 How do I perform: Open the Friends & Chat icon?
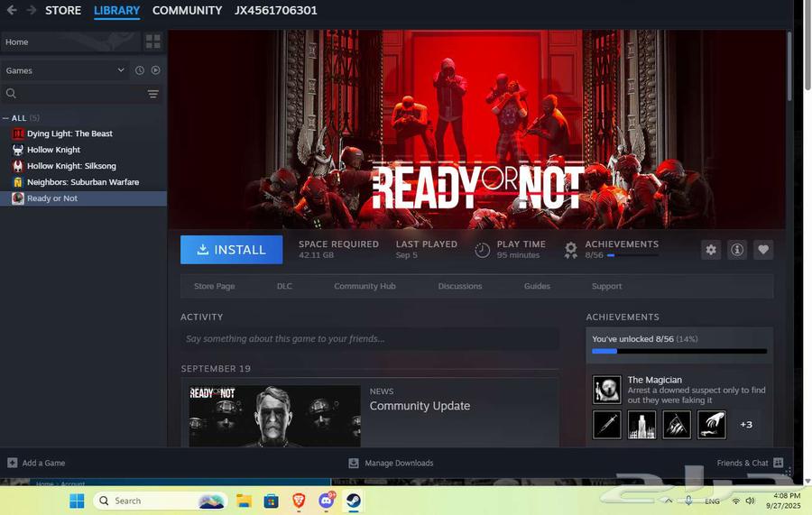778,462
